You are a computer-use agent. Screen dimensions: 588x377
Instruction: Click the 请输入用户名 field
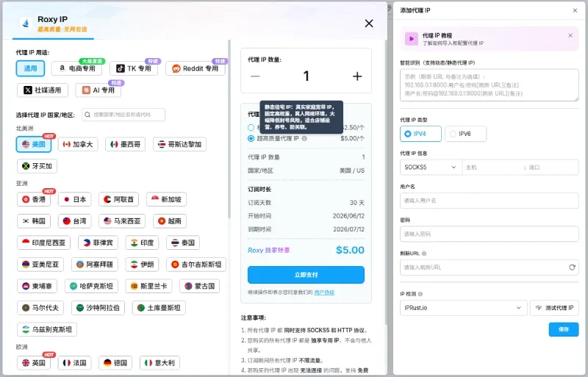[490, 201]
